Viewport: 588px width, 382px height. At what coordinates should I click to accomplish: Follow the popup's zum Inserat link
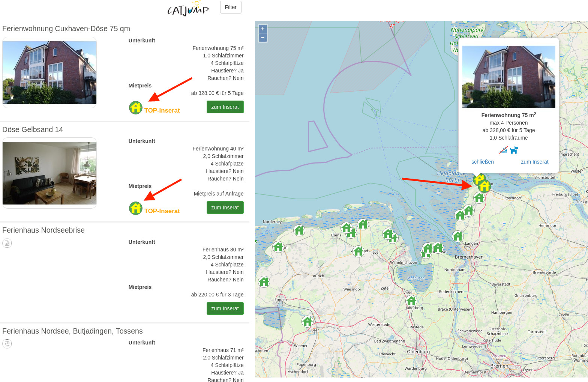[534, 162]
